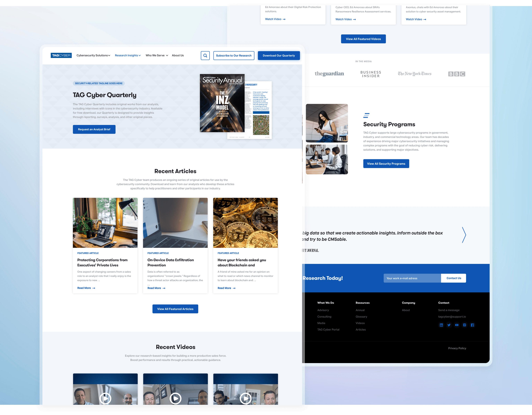532x415 pixels.
Task: Click Download Our Quarterly button
Action: (x=279, y=56)
